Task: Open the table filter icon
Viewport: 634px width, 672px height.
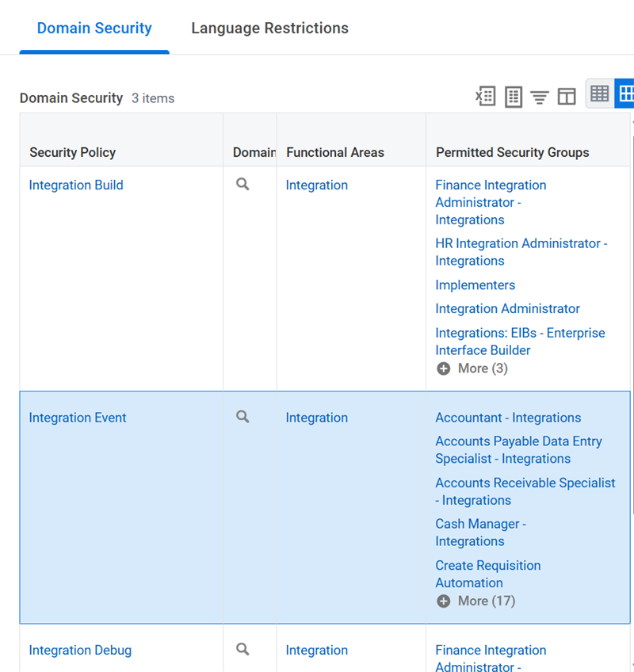Action: coord(539,97)
